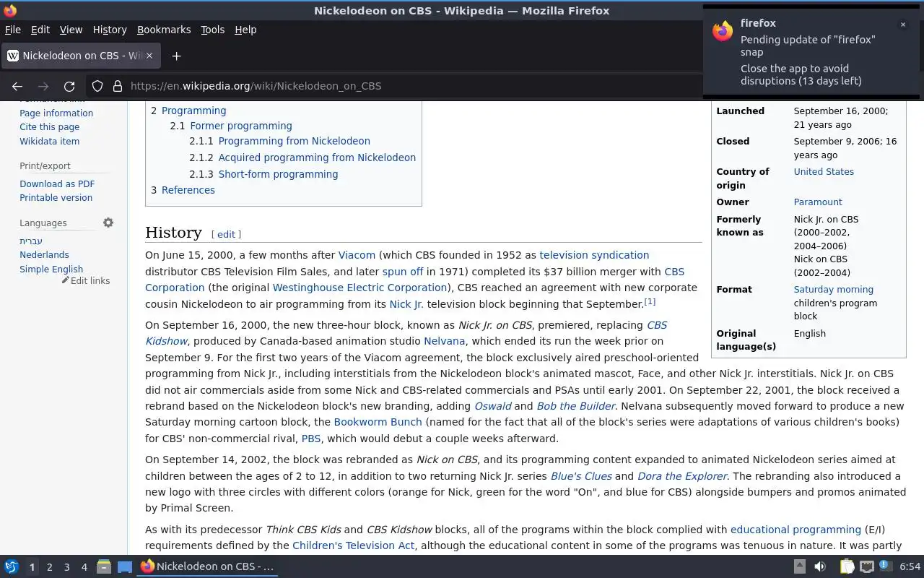Screen dimensions: 924x578
Task: Switch to Hebrew language version
Action: coord(31,241)
